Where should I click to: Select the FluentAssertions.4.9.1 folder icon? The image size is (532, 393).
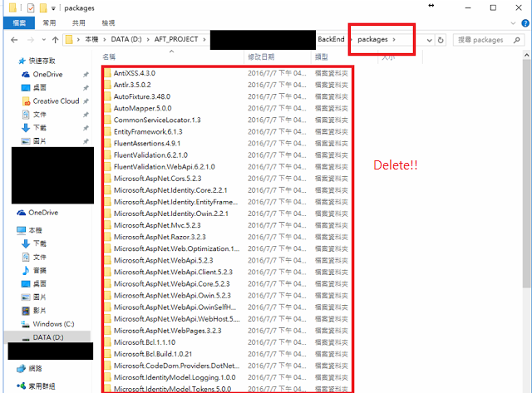pyautogui.click(x=107, y=143)
